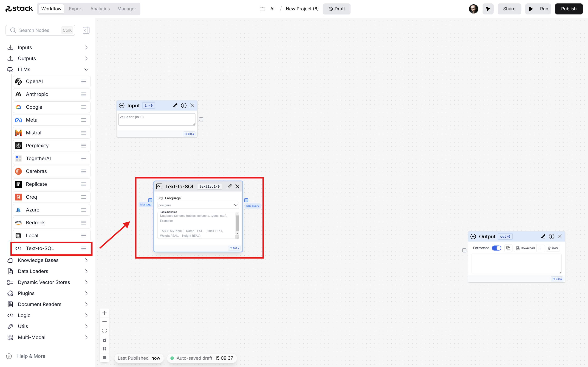The image size is (588, 367).
Task: Click the sidebar collapse toggle icon
Action: point(86,30)
